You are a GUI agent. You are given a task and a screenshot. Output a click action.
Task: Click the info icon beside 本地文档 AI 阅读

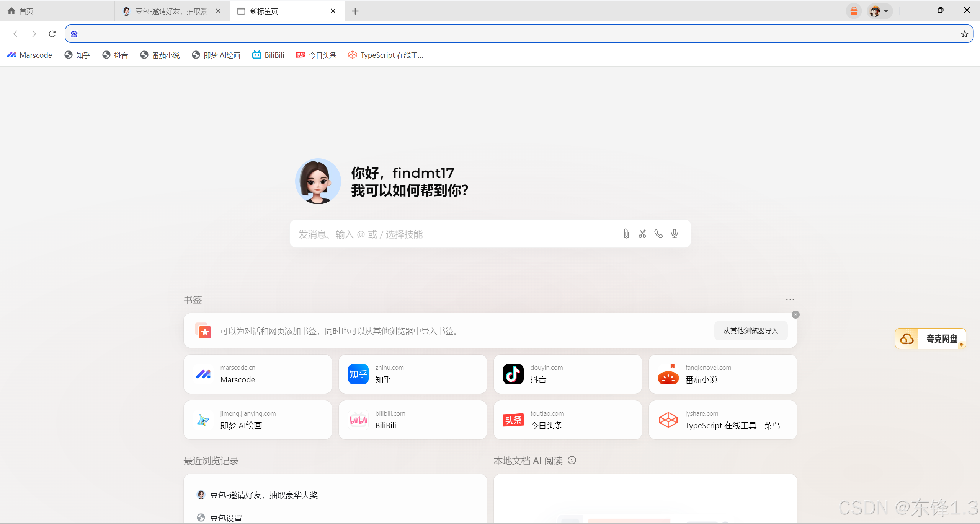coord(572,460)
